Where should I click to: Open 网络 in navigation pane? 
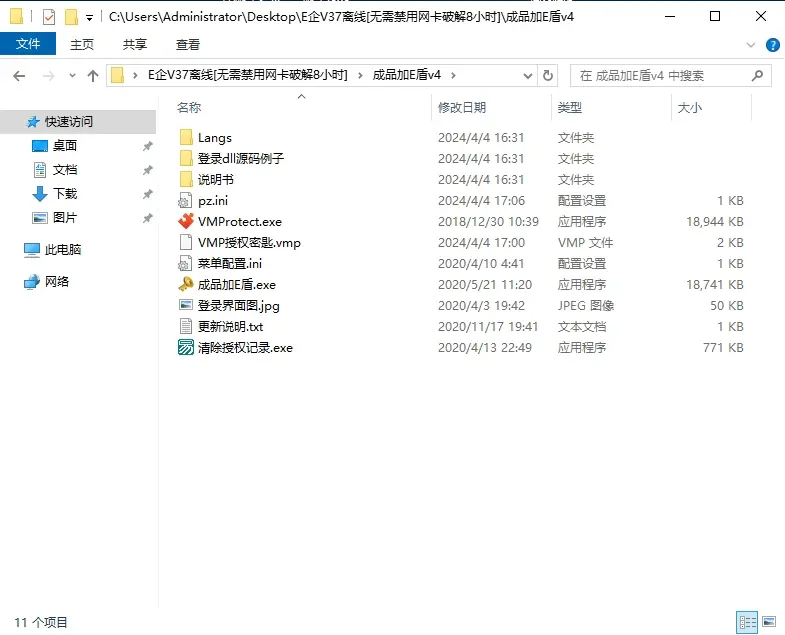tap(57, 281)
